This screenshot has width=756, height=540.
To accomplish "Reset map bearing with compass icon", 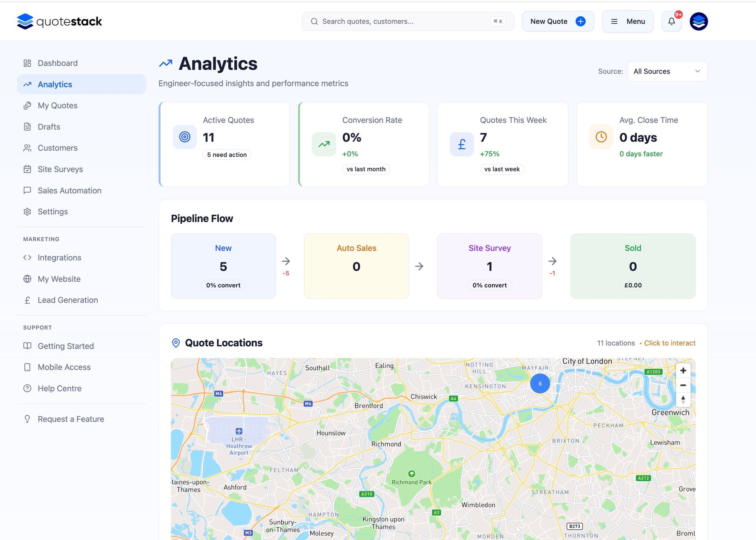I will tap(683, 399).
